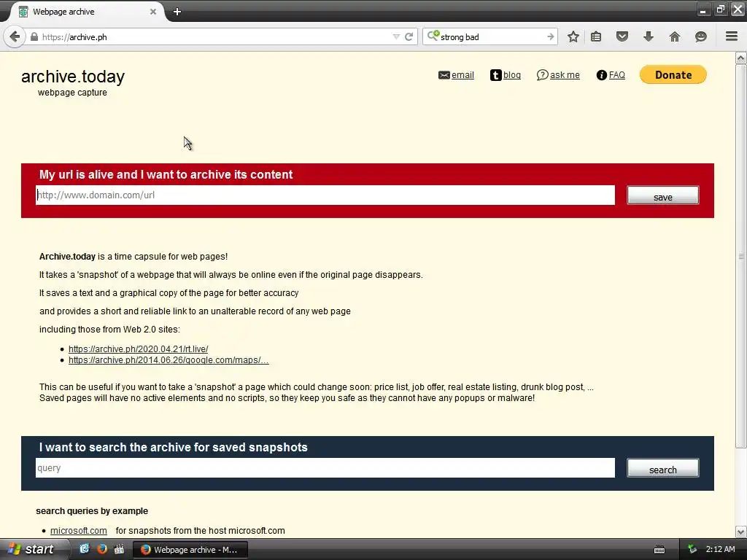This screenshot has width=747, height=560.
Task: Click the 2:12 AM clock
Action: tap(720, 549)
